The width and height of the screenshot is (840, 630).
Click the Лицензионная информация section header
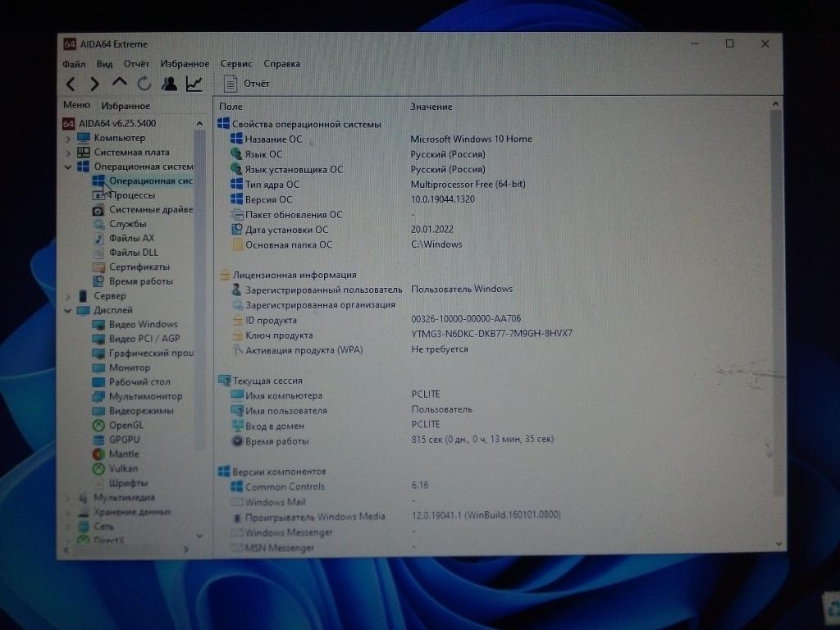click(294, 275)
